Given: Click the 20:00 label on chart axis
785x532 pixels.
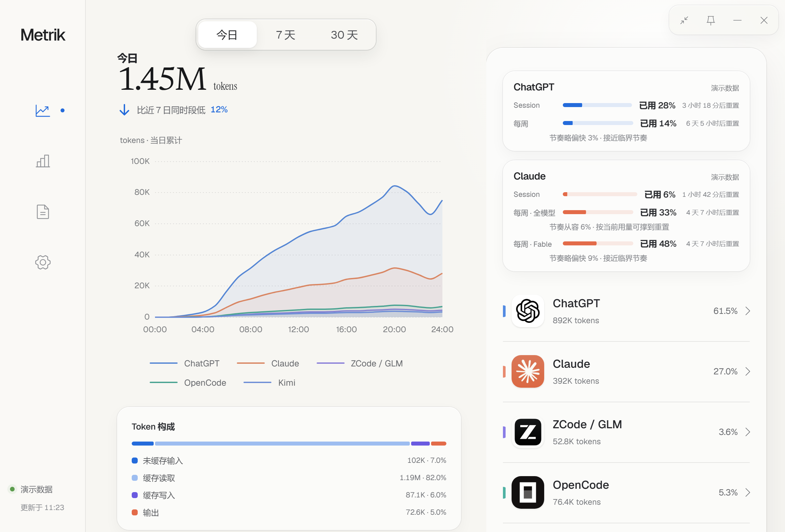Looking at the screenshot, I should click(x=394, y=329).
